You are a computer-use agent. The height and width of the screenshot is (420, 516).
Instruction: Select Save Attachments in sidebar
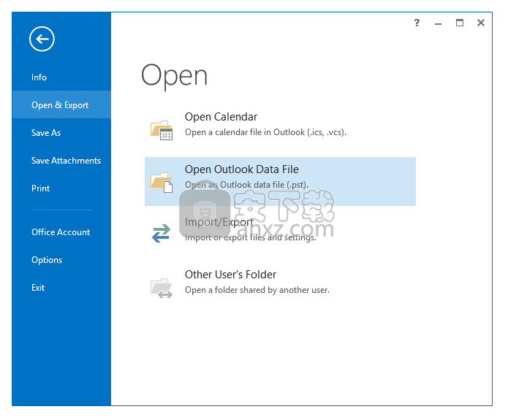point(61,161)
